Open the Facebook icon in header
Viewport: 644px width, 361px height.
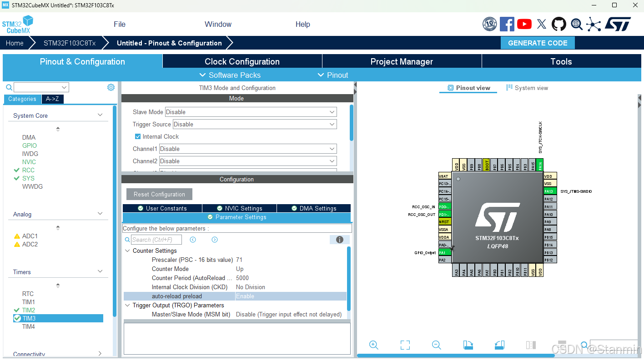(507, 24)
